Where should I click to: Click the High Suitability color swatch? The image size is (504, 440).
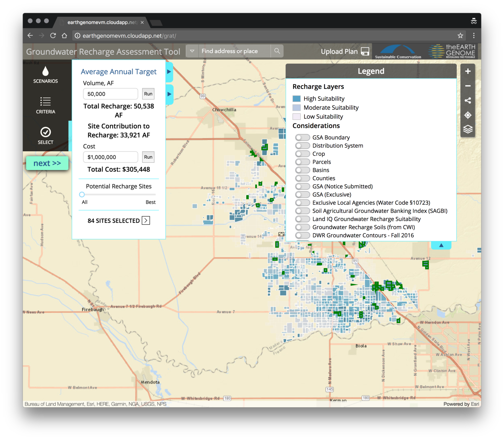click(x=297, y=98)
